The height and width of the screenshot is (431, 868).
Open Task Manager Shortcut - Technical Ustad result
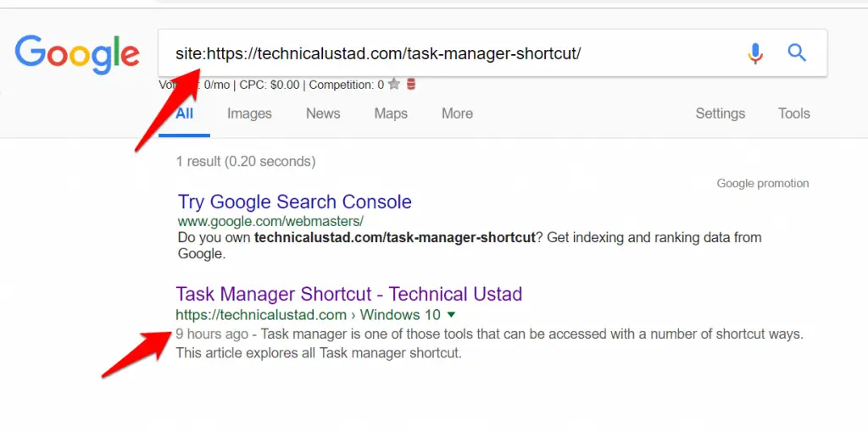(348, 294)
